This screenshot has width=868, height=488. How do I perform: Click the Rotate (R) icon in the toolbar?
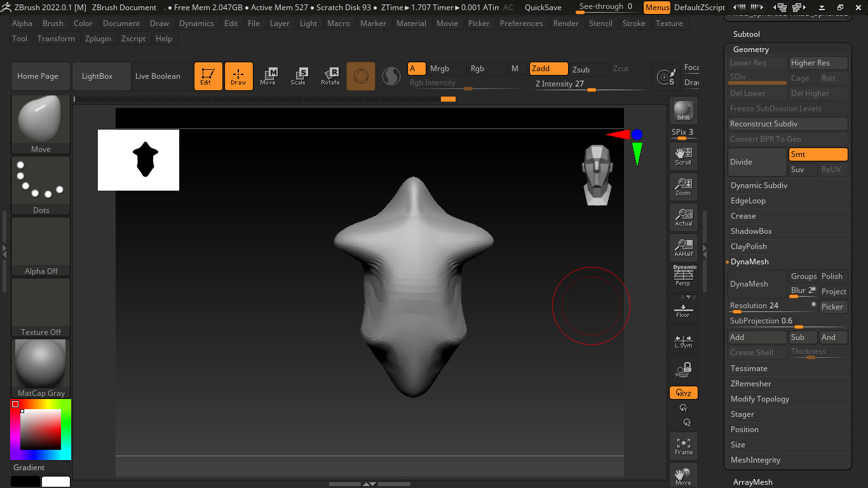click(330, 76)
